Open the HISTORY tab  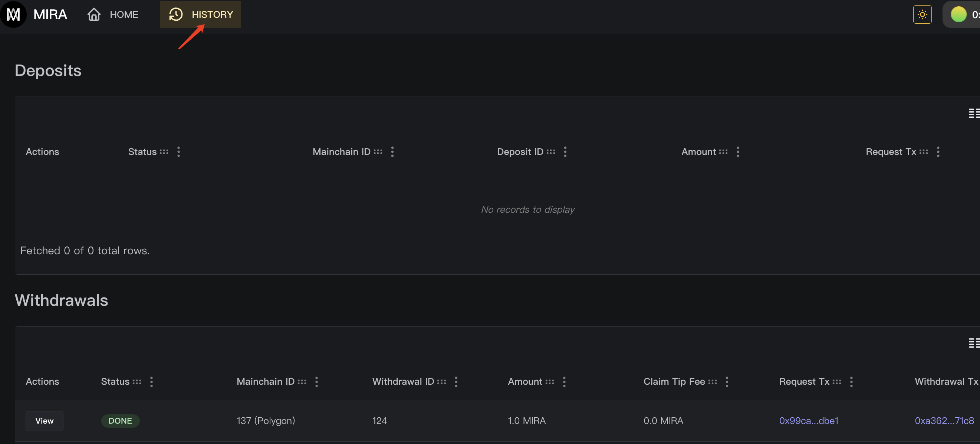point(201,14)
